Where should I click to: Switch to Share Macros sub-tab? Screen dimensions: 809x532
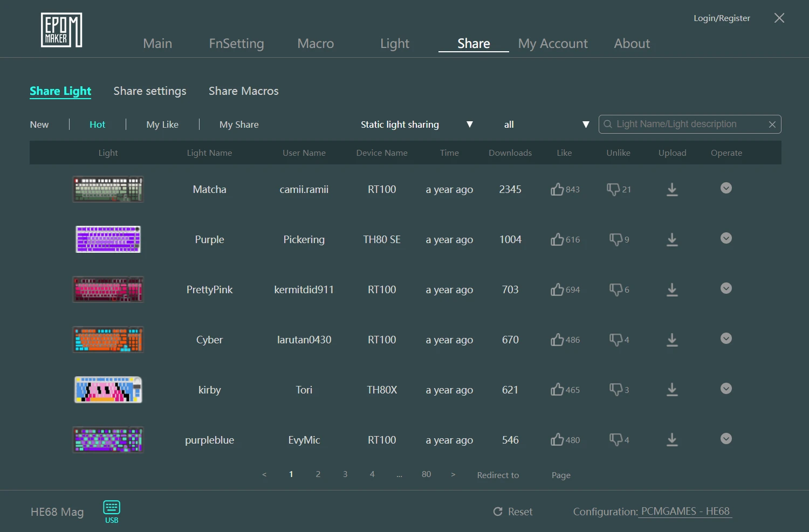point(244,91)
